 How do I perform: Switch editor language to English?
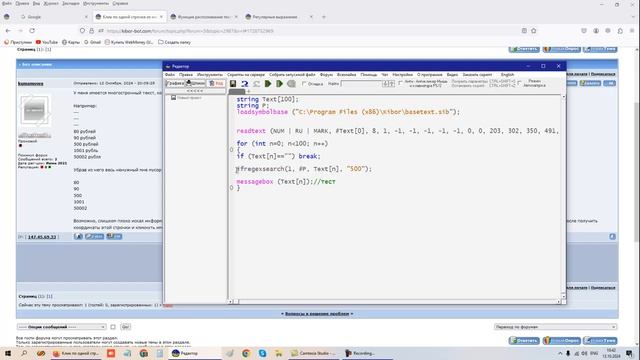point(507,75)
